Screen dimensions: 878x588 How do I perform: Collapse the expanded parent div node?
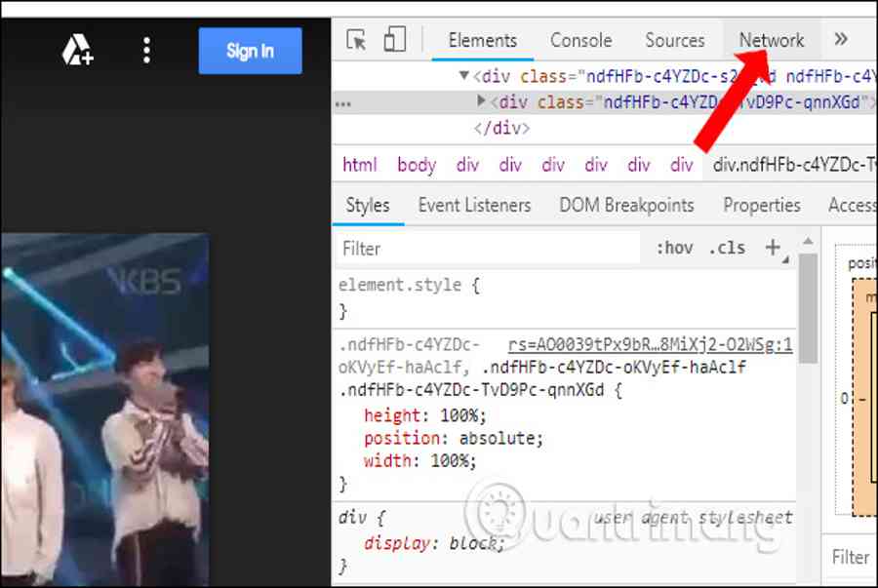(464, 76)
